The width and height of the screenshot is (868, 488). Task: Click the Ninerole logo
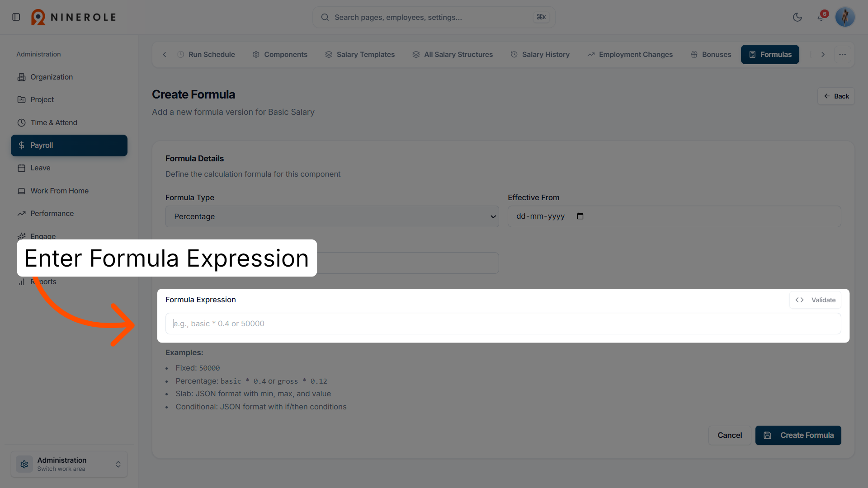[x=74, y=17]
